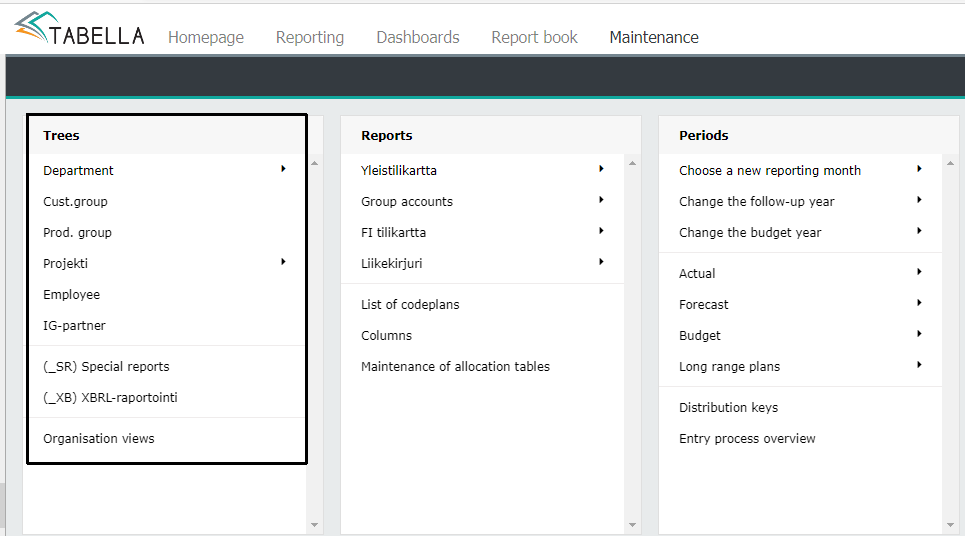The height and width of the screenshot is (536, 965).
Task: Expand the Group accounts arrow
Action: [x=601, y=199]
